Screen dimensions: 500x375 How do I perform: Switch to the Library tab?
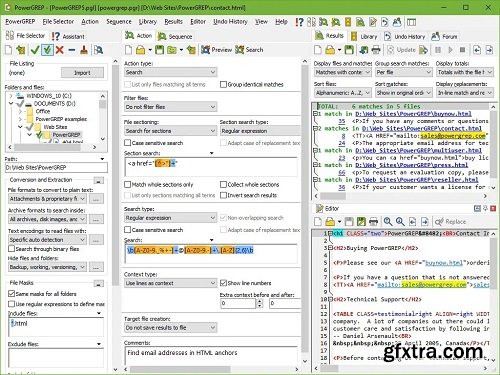point(364,36)
